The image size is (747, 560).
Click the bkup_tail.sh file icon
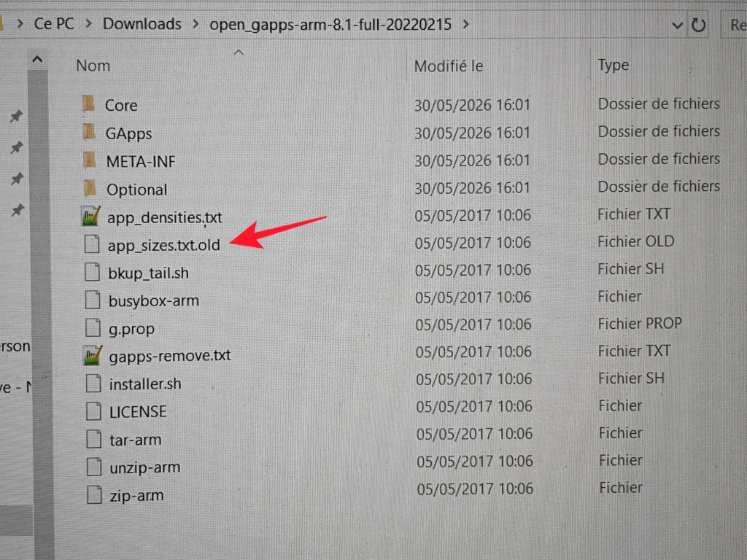93,272
